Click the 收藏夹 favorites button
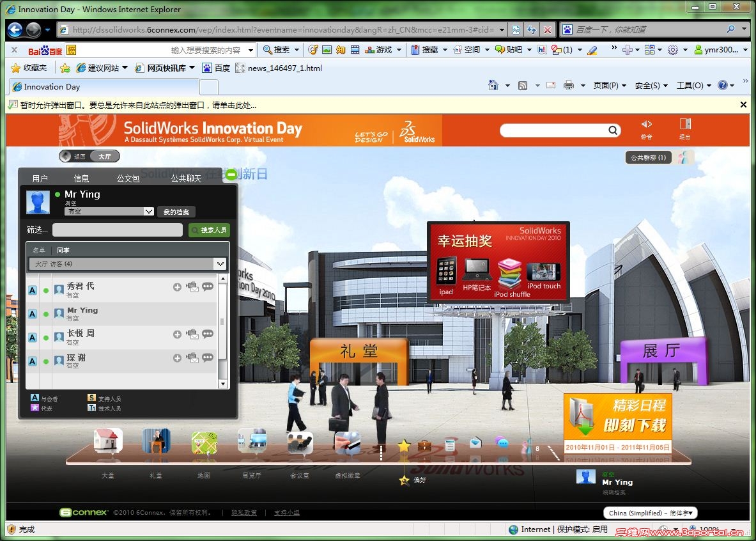 [x=29, y=68]
